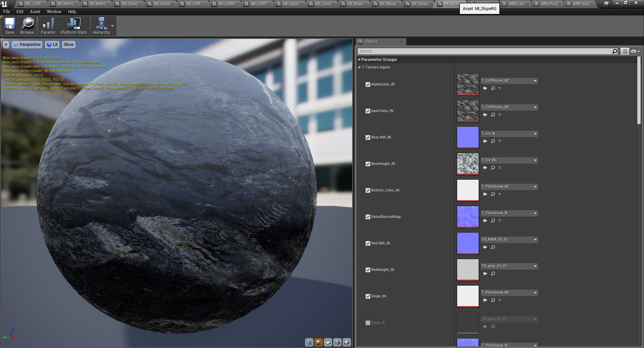Reset AlphaColor_IN to default yellow arrow
Viewport: 644px width, 348px height.
pos(500,88)
